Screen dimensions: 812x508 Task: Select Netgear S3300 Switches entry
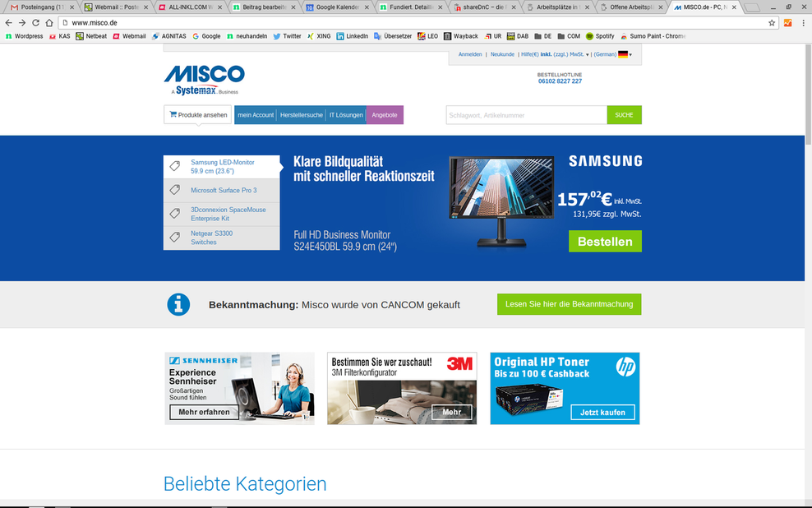click(222, 238)
